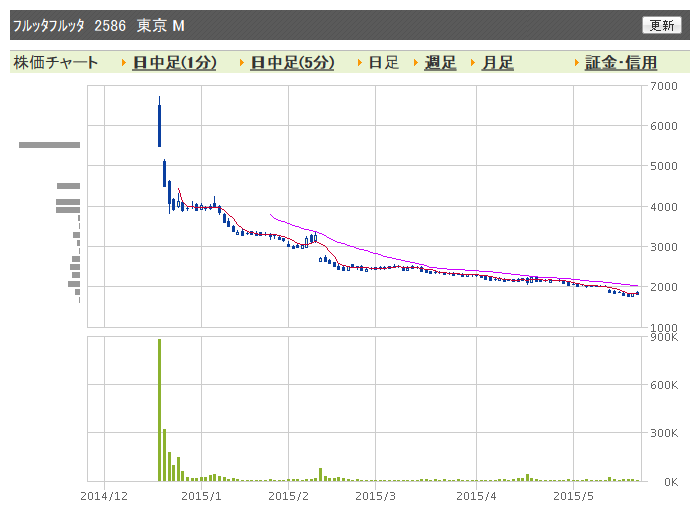Image resolution: width=699 pixels, height=525 pixels.
Task: Open the 日中足(1分) intraday chart
Action: click(x=174, y=62)
